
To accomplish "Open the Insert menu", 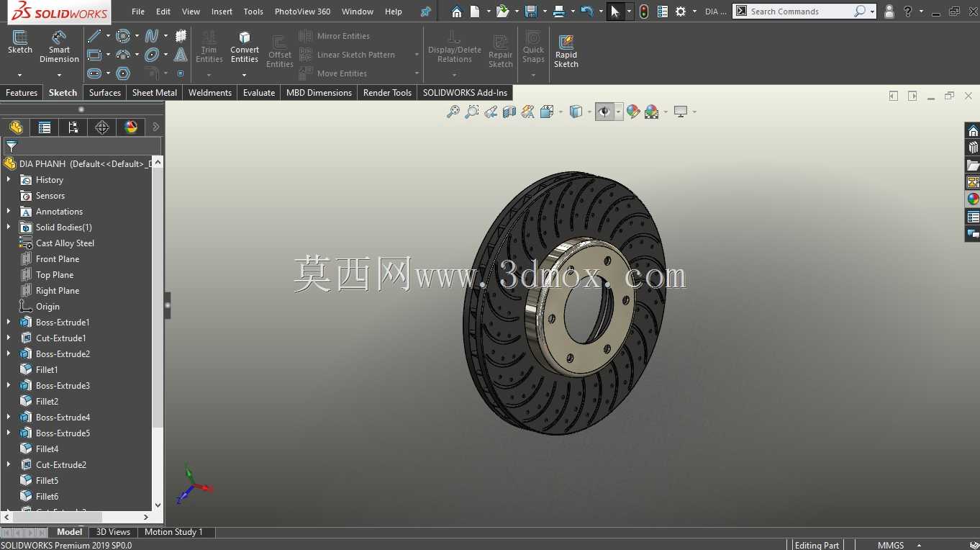I will pos(222,12).
